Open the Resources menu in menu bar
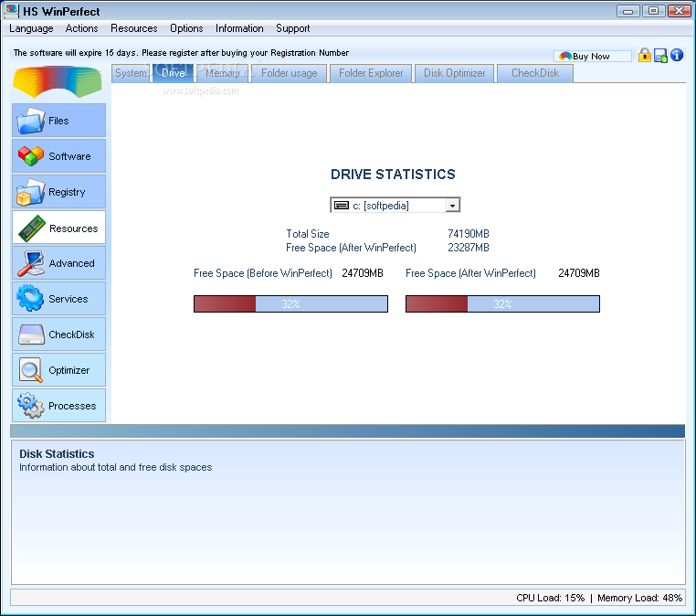696x616 pixels. (134, 28)
